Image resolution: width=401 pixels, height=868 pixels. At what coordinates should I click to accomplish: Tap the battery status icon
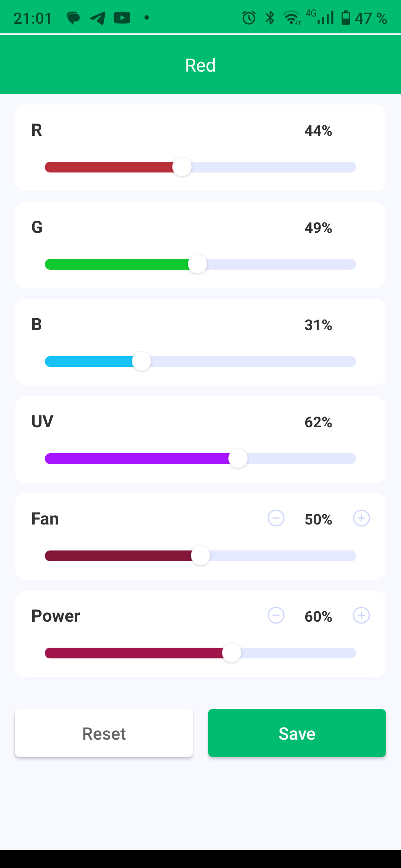click(346, 18)
